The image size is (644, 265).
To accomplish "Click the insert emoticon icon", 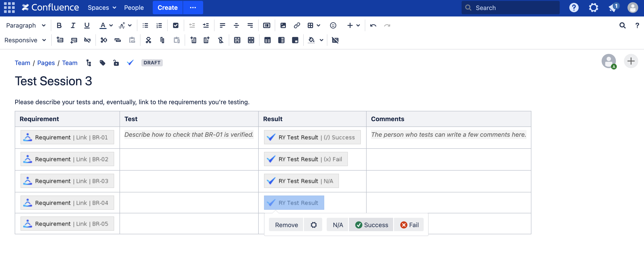I will point(333,25).
